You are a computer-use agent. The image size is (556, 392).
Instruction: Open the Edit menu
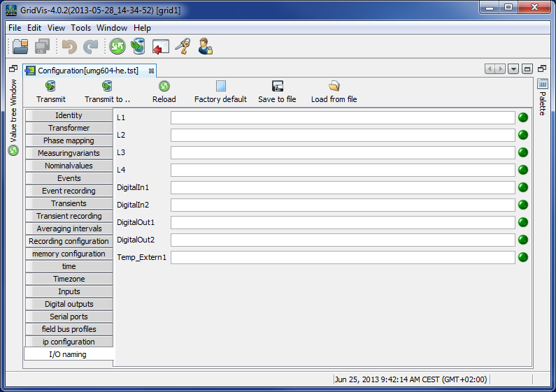[34, 28]
